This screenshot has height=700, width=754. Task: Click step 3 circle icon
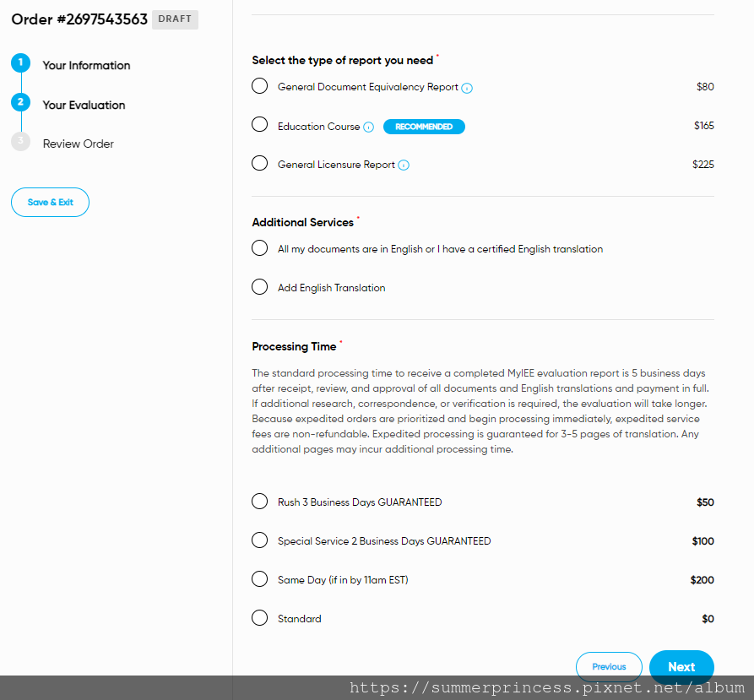point(20,141)
